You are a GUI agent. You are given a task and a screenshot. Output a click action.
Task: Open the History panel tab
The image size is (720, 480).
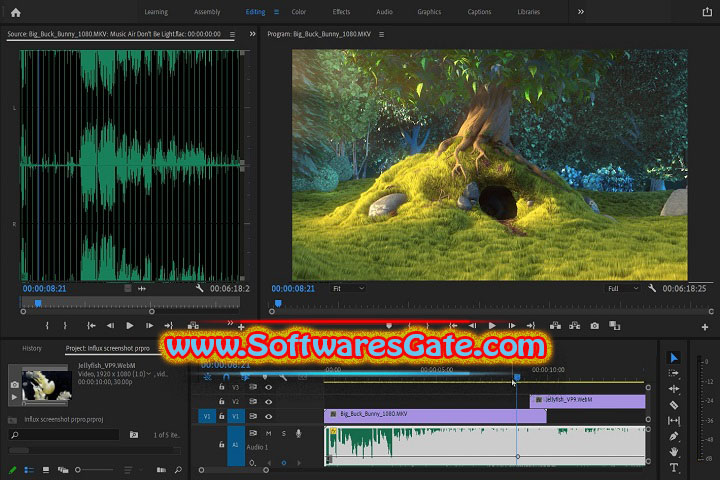point(32,348)
